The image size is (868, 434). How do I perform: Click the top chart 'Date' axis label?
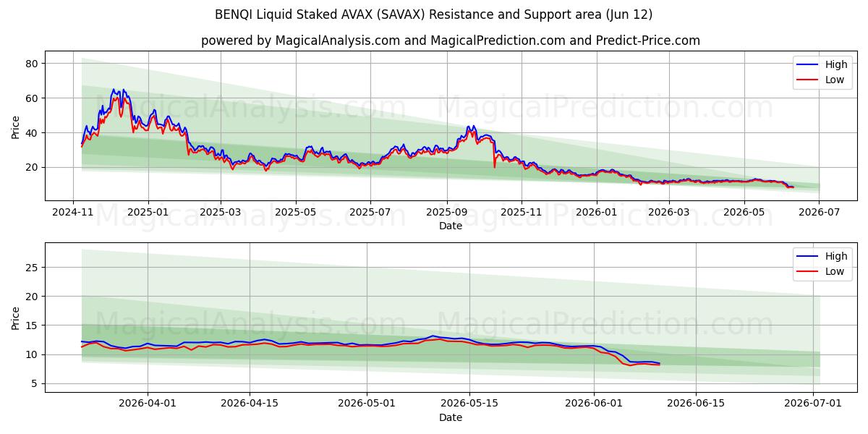(450, 226)
